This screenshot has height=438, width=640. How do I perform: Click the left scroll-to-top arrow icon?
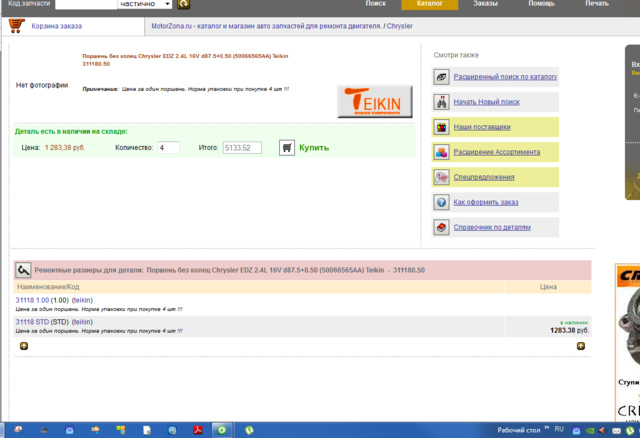point(24,346)
